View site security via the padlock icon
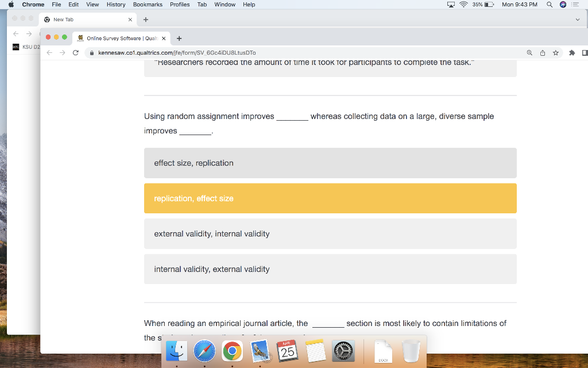This screenshot has height=368, width=588. point(91,52)
